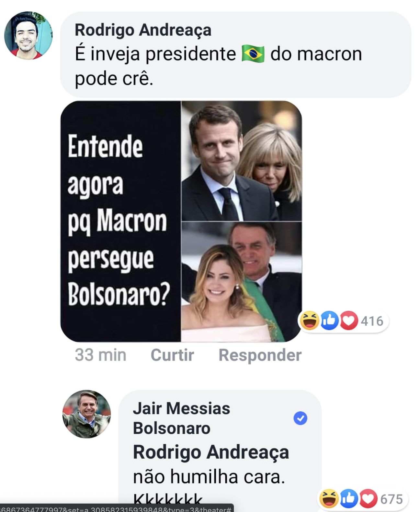Open the Macron and Bolsonaro meme image
Screen dimensions: 420x512
pyautogui.click(x=181, y=221)
